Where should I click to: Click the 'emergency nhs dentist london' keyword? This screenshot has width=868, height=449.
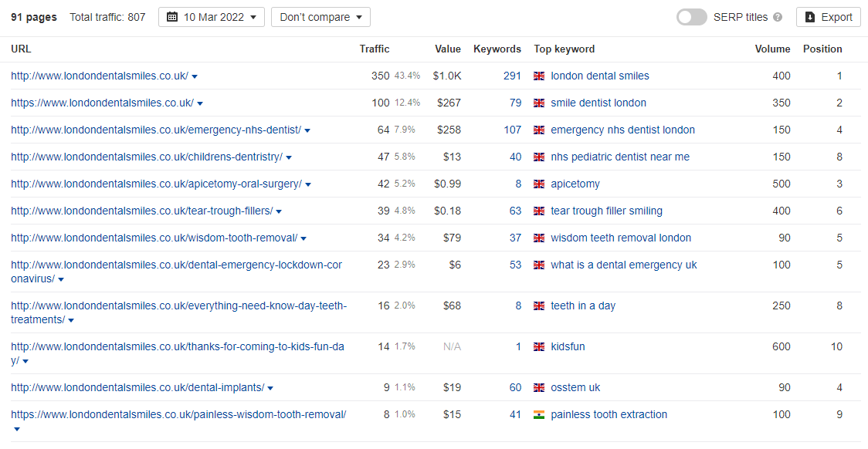pyautogui.click(x=622, y=130)
